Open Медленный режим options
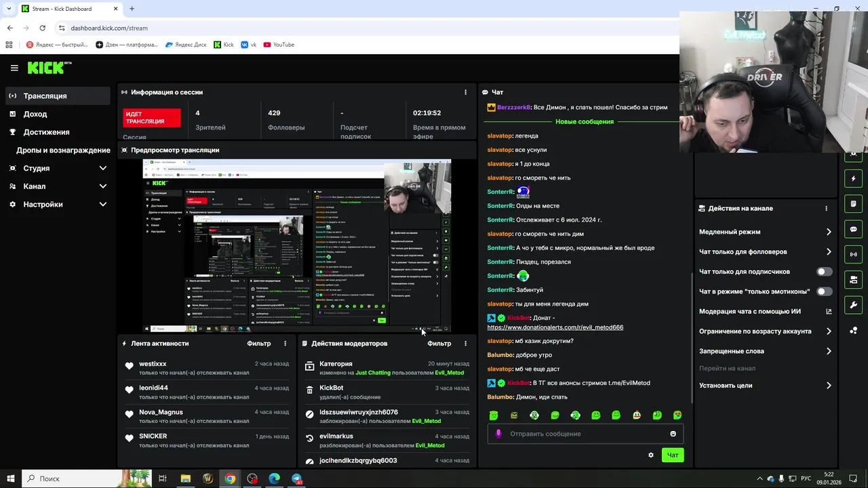The height and width of the screenshot is (488, 868). pos(765,232)
